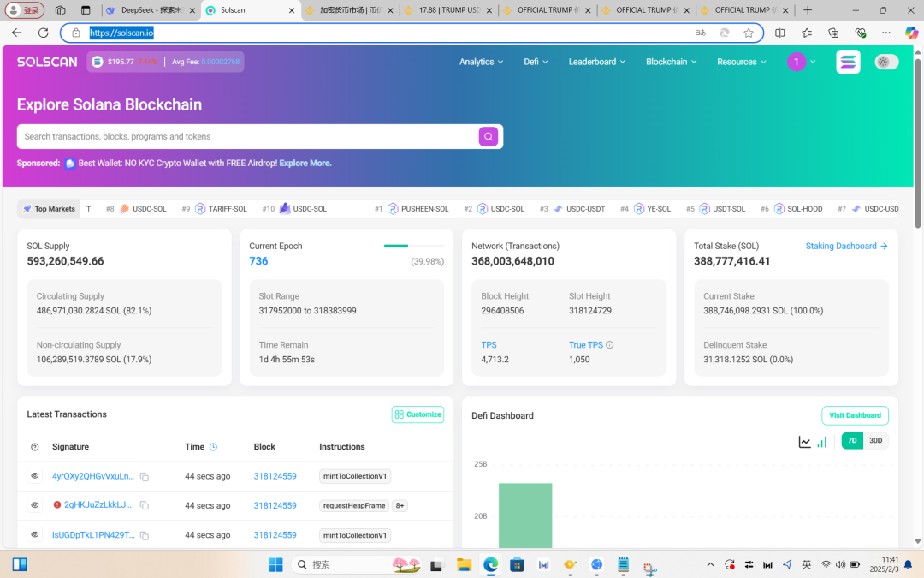Switch to the DeepSeek browser tab
This screenshot has width=924, height=578.
(151, 10)
